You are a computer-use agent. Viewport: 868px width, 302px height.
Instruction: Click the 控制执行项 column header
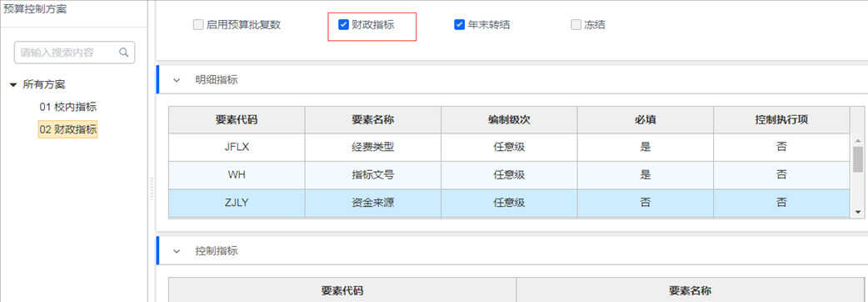(x=781, y=119)
